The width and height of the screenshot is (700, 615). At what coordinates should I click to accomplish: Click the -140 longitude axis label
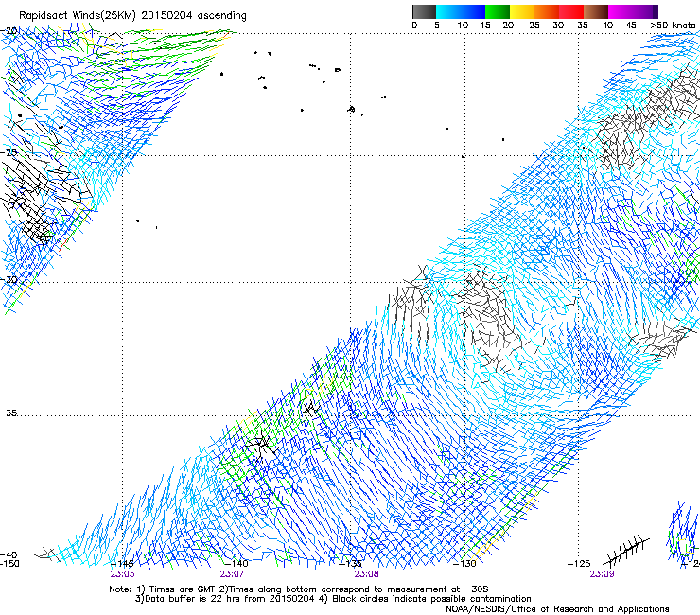[x=238, y=564]
